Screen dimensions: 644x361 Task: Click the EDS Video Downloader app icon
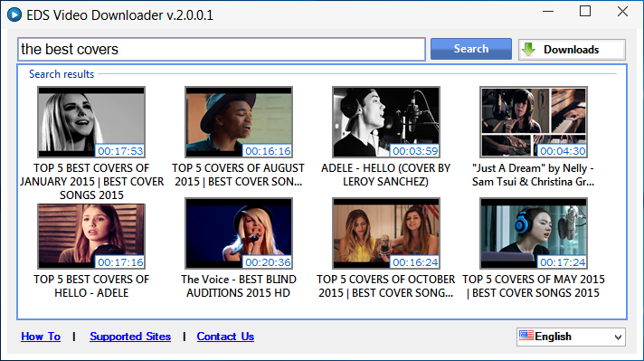(14, 14)
